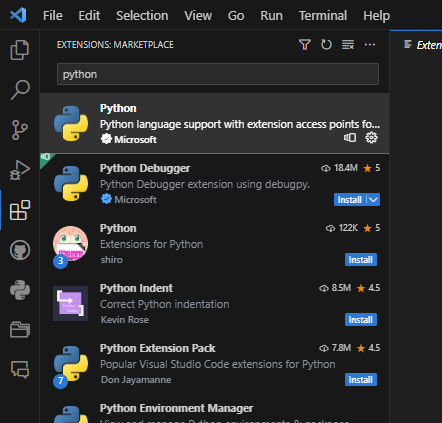Select the Python Extension Pack entry
The height and width of the screenshot is (423, 442).
[214, 364]
